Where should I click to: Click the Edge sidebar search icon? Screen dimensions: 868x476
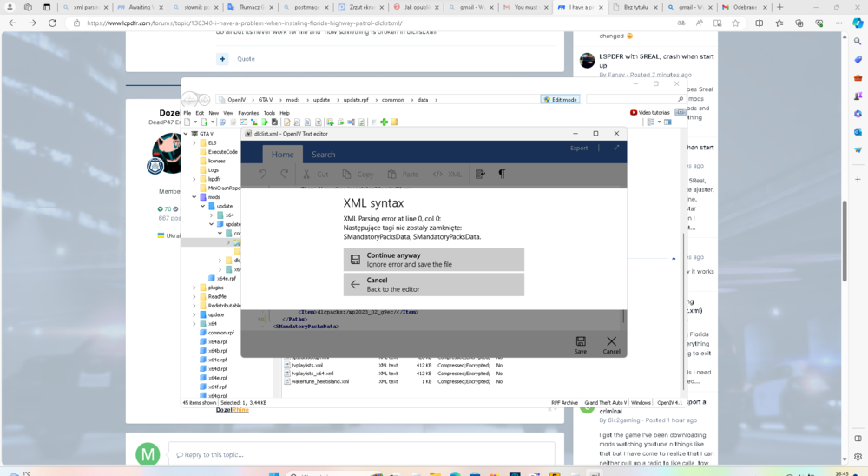[858, 41]
